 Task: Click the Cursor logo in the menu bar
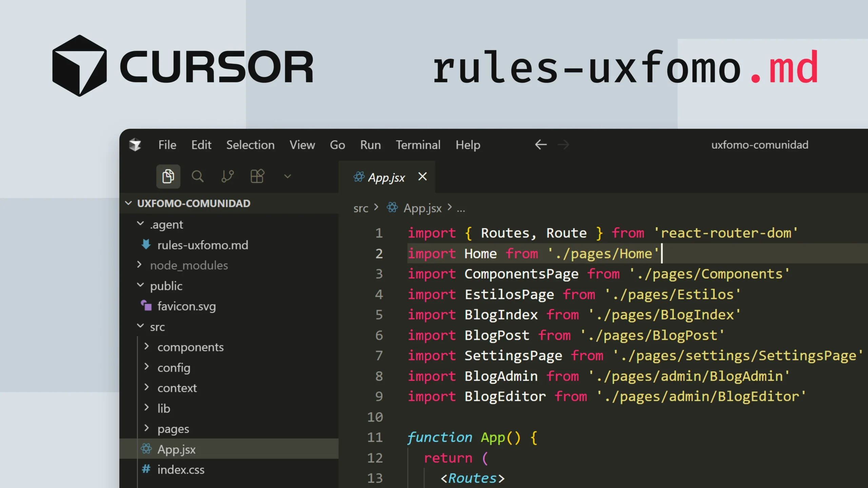(x=136, y=145)
